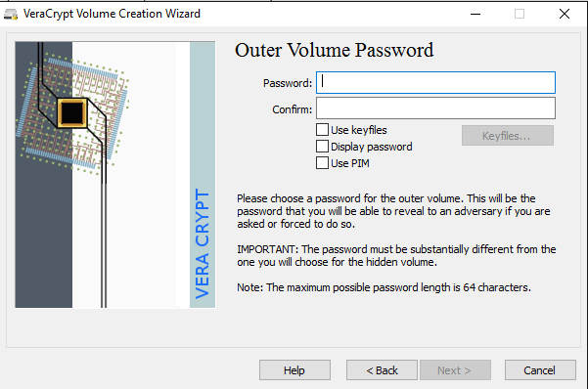Select the Outer Volume Password heading
This screenshot has width=588, height=389.
pyautogui.click(x=335, y=51)
